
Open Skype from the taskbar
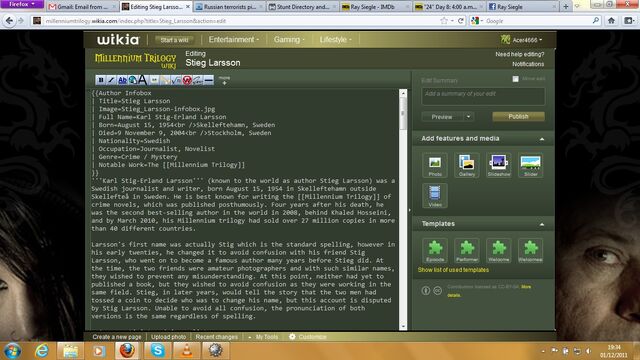pyautogui.click(x=157, y=351)
